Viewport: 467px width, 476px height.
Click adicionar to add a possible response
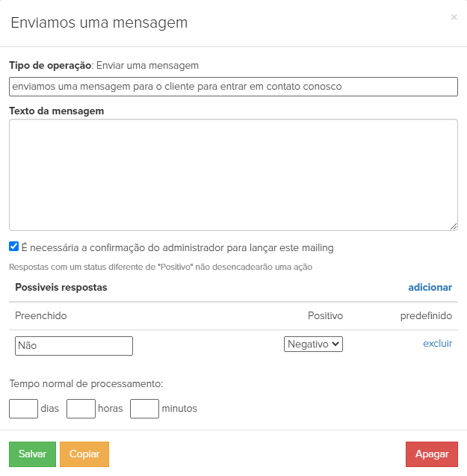click(430, 288)
